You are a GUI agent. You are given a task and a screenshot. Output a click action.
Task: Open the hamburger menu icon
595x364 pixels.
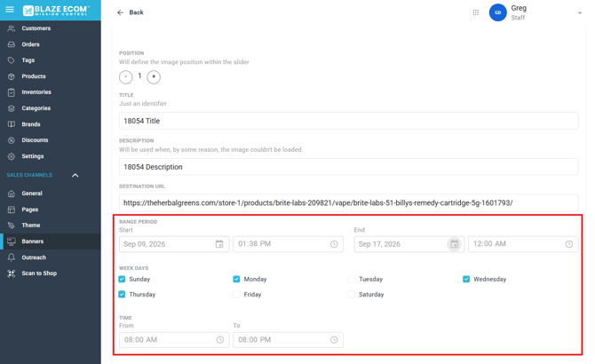tap(10, 10)
